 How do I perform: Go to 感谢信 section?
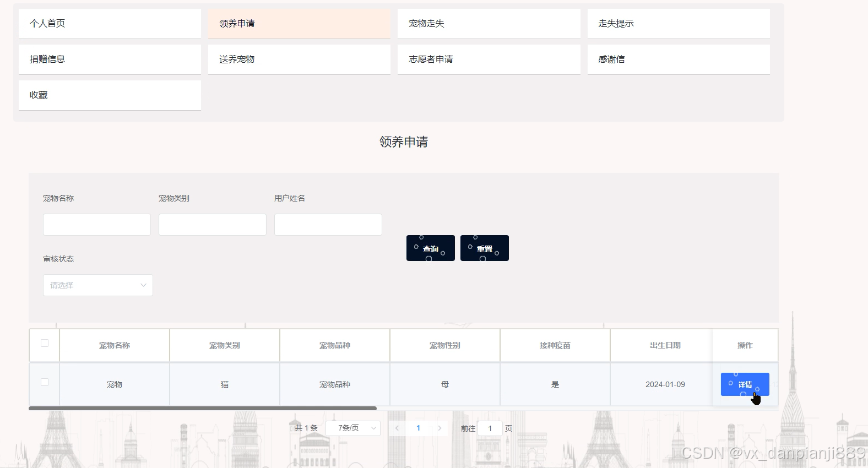(679, 59)
